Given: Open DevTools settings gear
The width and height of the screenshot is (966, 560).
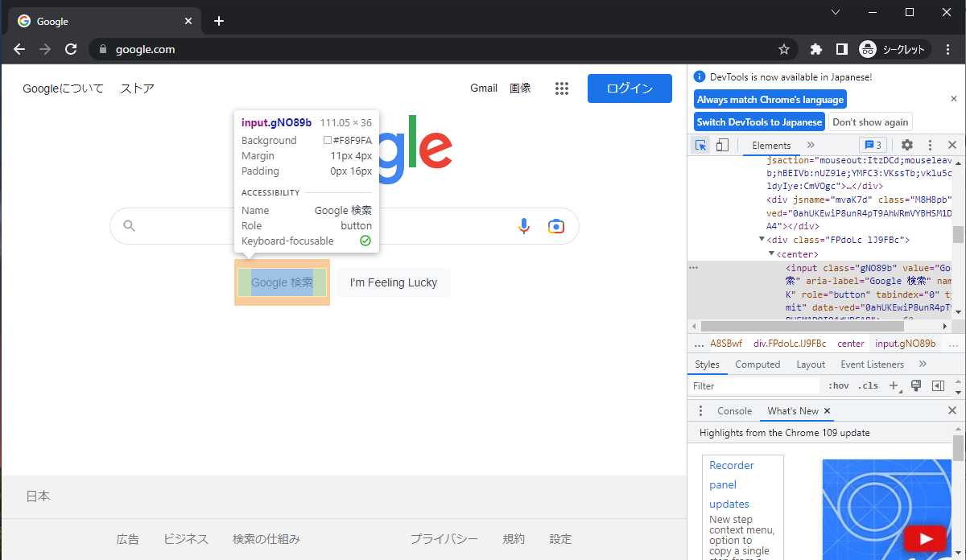Looking at the screenshot, I should (906, 145).
